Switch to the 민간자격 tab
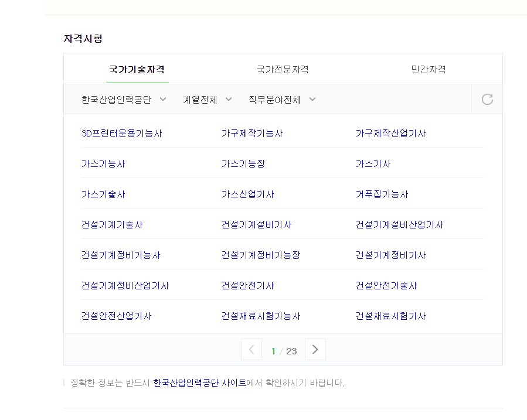The width and height of the screenshot is (527, 420). tap(429, 70)
